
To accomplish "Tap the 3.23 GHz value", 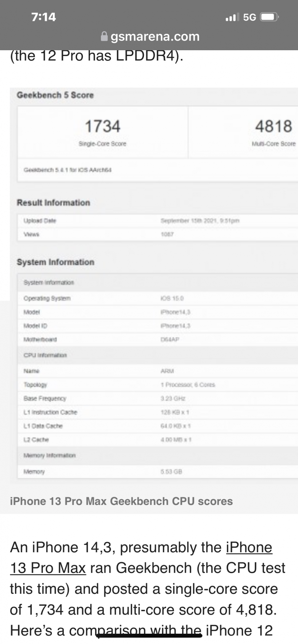I will coord(173,398).
